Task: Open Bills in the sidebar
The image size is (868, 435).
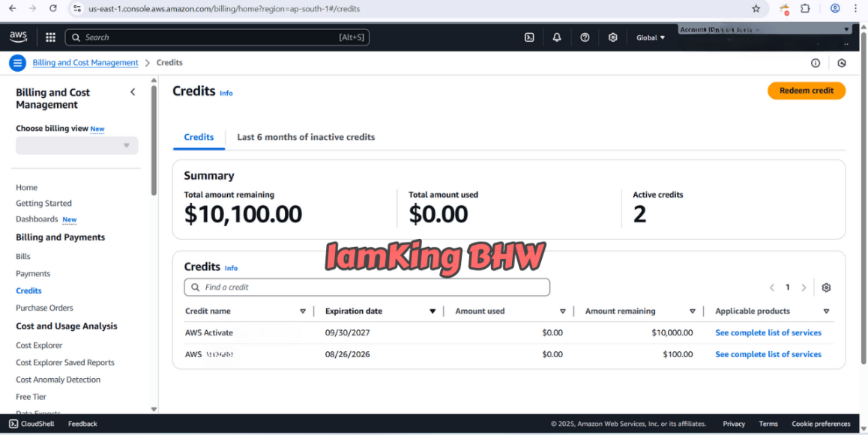Action: click(x=23, y=257)
